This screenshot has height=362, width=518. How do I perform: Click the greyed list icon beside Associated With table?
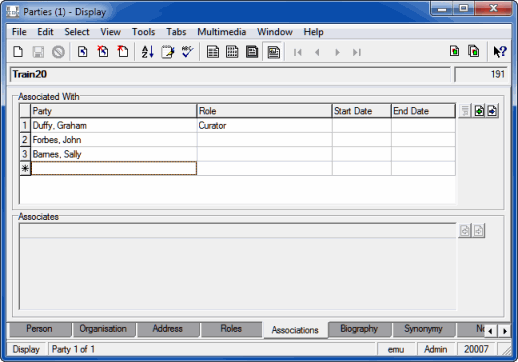coord(465,111)
